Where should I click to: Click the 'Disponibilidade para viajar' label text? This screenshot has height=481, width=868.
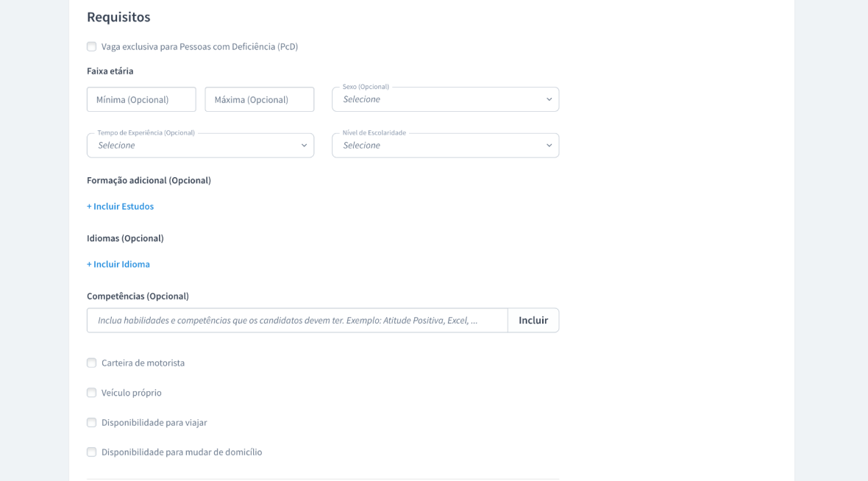(x=154, y=422)
